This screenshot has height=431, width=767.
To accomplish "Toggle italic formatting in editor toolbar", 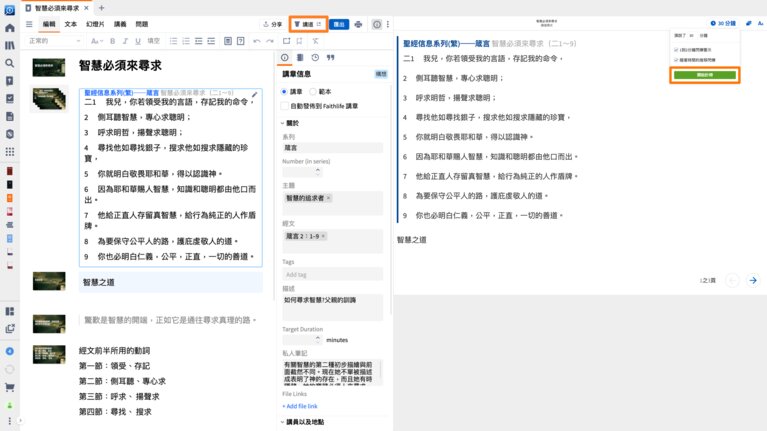I will pos(125,41).
